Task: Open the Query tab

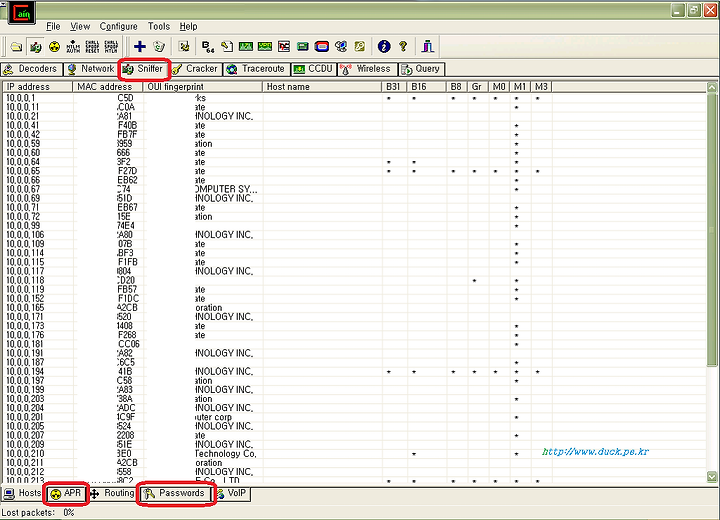Action: [421, 69]
